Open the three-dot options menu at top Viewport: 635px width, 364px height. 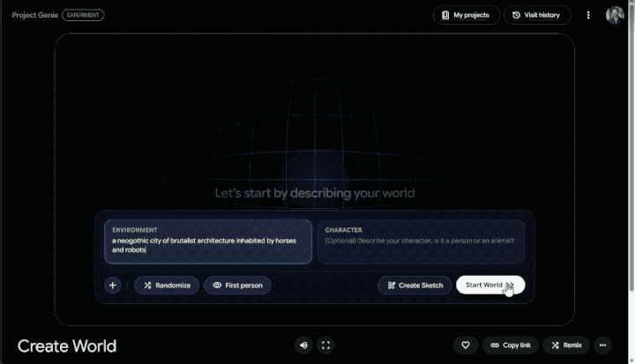coord(588,15)
